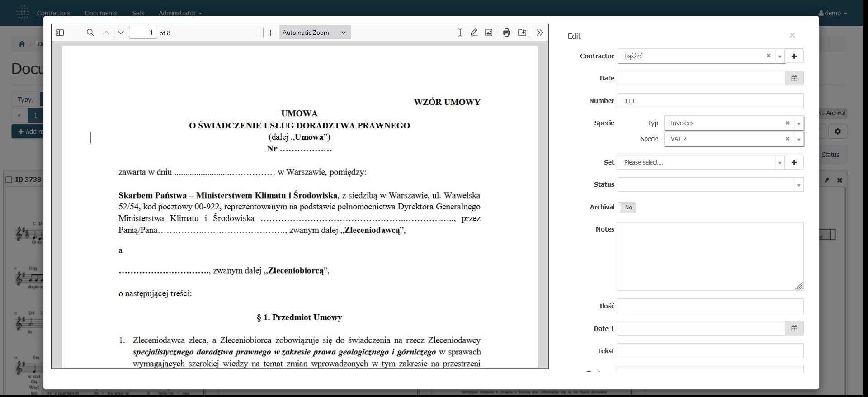Screen dimensions: 868x397
Task: Click the Add new button behind dialog
Action: coord(28,132)
